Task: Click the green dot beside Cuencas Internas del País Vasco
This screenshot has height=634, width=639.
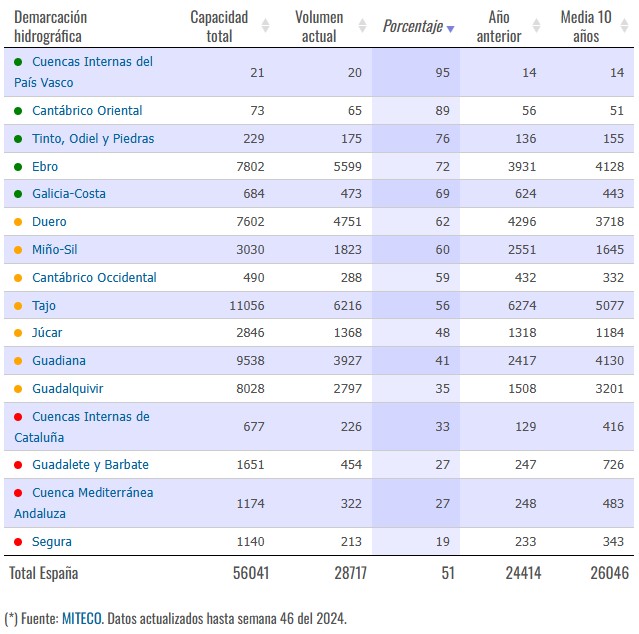Action: click(x=18, y=62)
